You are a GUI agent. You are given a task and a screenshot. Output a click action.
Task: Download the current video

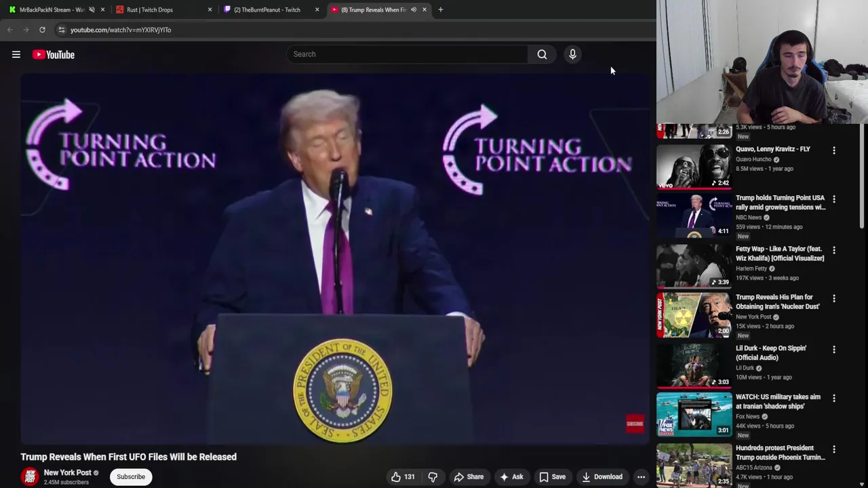pos(602,476)
